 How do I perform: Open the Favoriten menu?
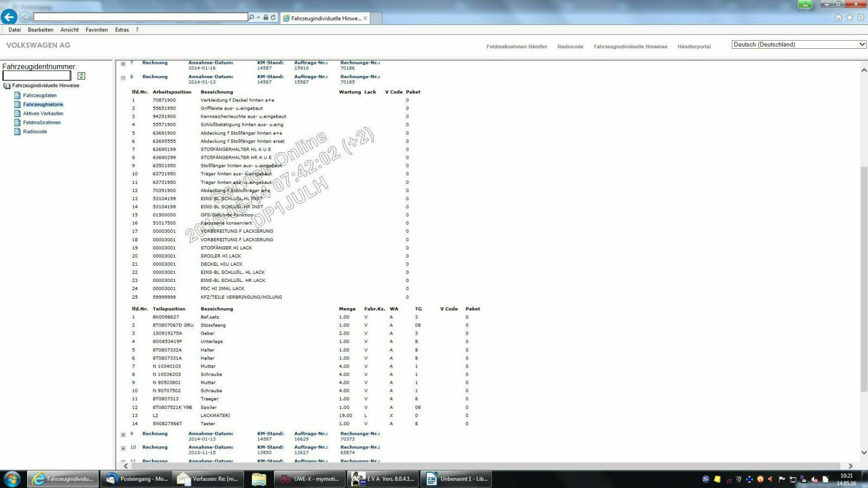coord(97,30)
